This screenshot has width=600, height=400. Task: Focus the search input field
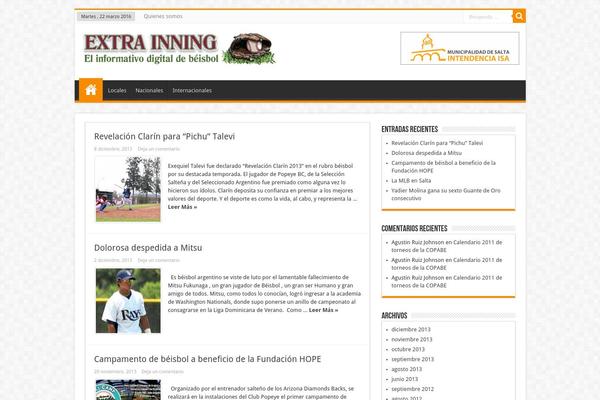[x=488, y=17]
